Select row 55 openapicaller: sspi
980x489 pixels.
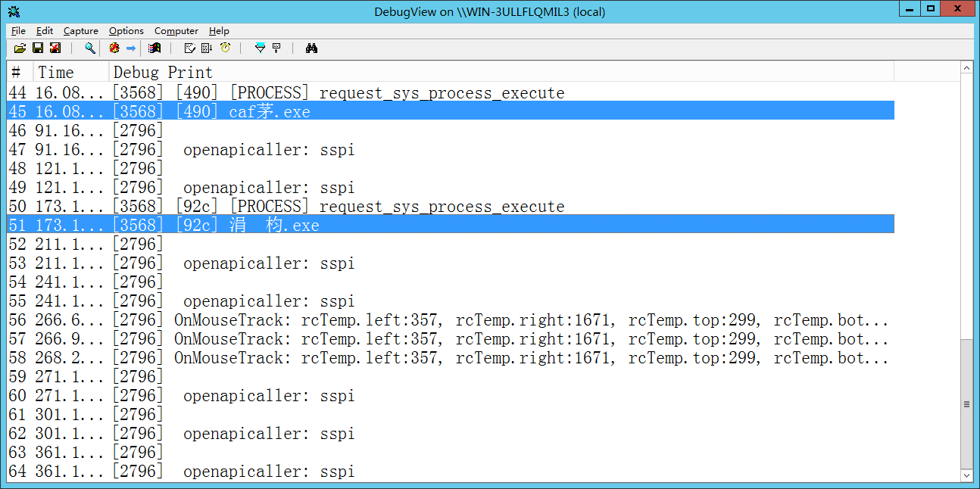(x=451, y=301)
